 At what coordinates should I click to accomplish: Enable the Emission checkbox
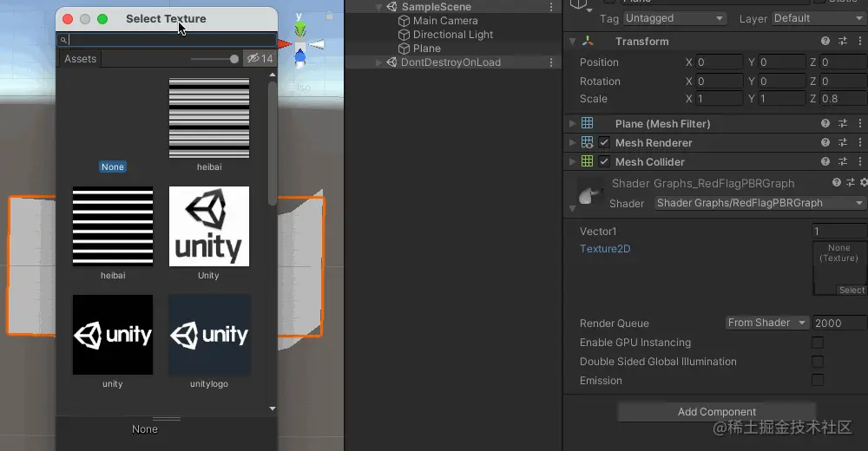click(x=818, y=380)
